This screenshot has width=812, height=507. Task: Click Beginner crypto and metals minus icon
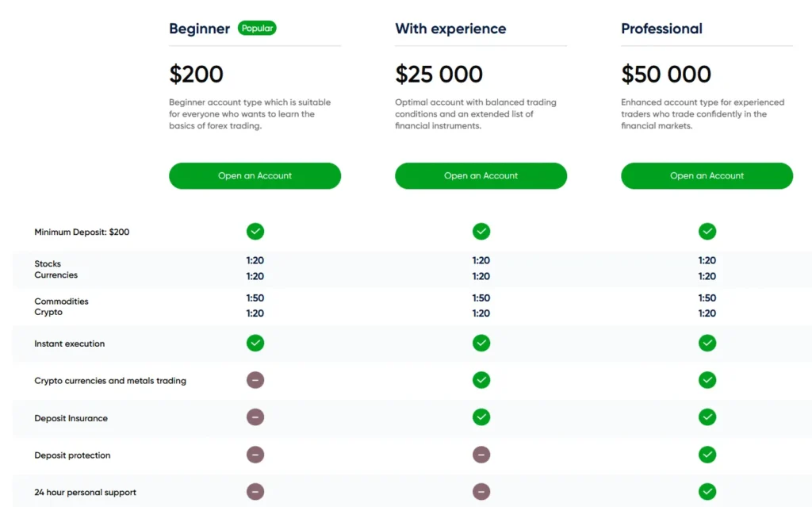255,380
